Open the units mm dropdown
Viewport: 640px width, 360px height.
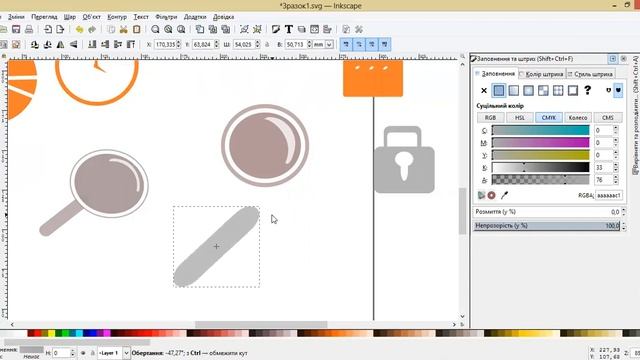click(329, 44)
